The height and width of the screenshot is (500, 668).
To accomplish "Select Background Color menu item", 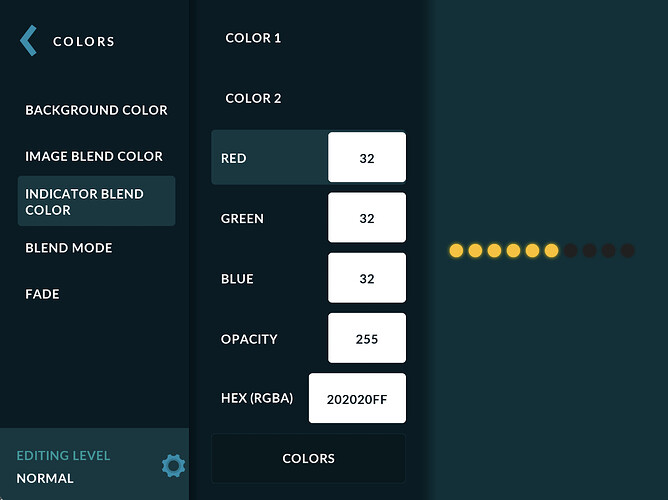I will pos(96,110).
